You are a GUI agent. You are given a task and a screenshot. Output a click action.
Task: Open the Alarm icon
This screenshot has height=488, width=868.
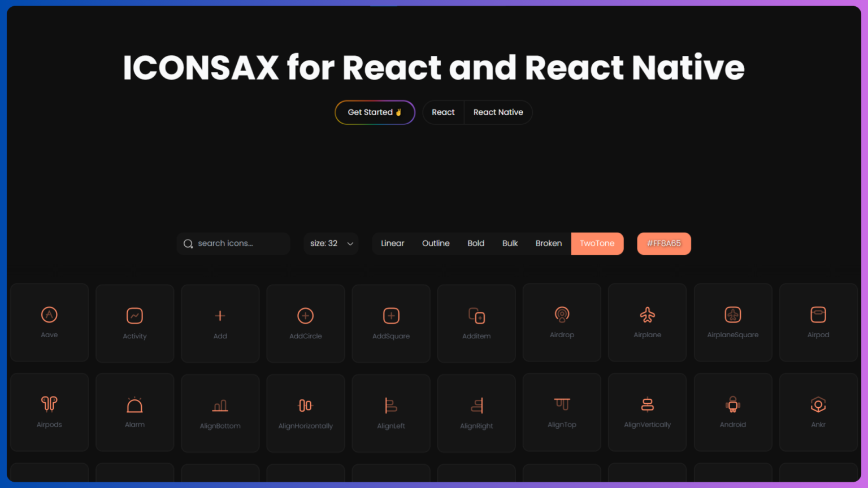[x=134, y=412]
